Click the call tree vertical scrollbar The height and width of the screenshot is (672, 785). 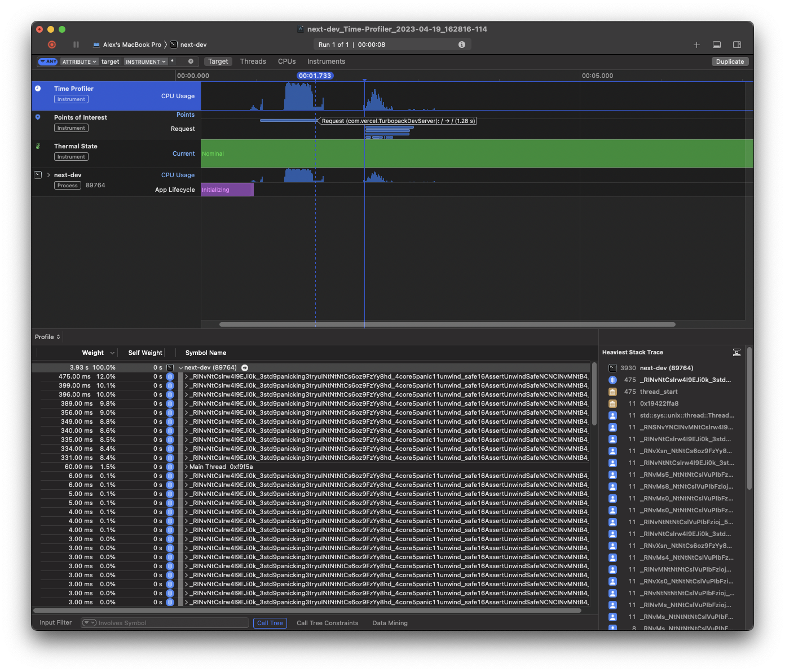tap(594, 394)
